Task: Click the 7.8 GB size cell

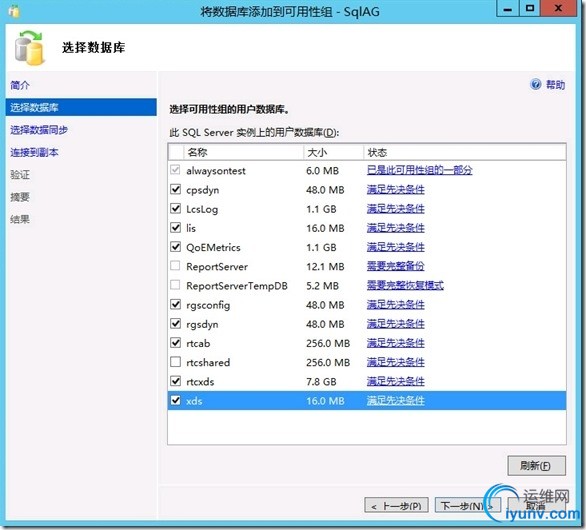Action: 321,382
